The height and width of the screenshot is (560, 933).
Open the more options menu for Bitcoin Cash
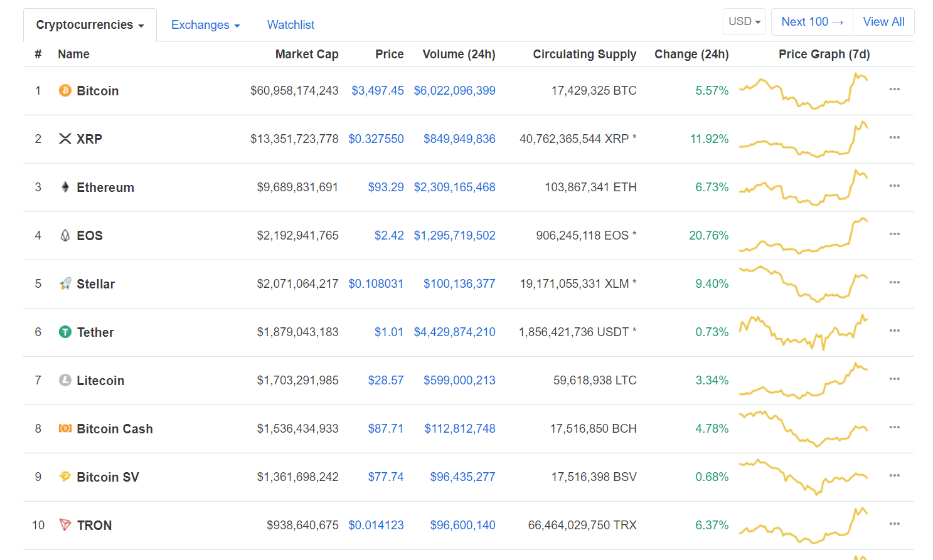pyautogui.click(x=895, y=427)
